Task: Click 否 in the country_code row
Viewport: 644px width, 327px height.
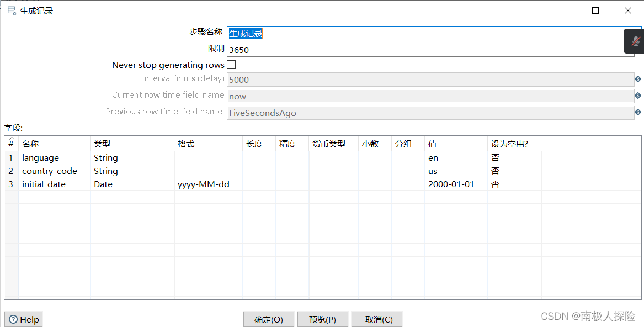Action: click(x=515, y=171)
